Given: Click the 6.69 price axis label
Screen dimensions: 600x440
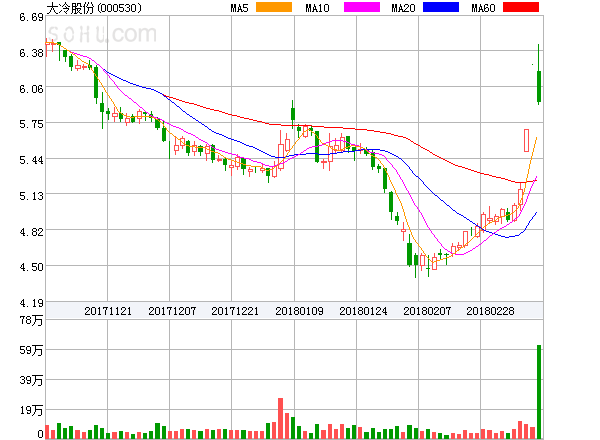Looking at the screenshot, I should (31, 17).
